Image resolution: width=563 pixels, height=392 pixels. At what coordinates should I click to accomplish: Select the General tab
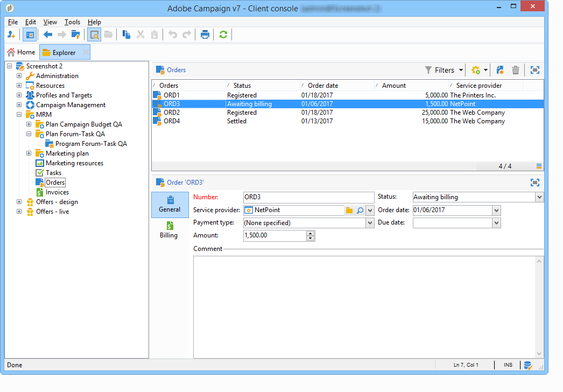[170, 205]
